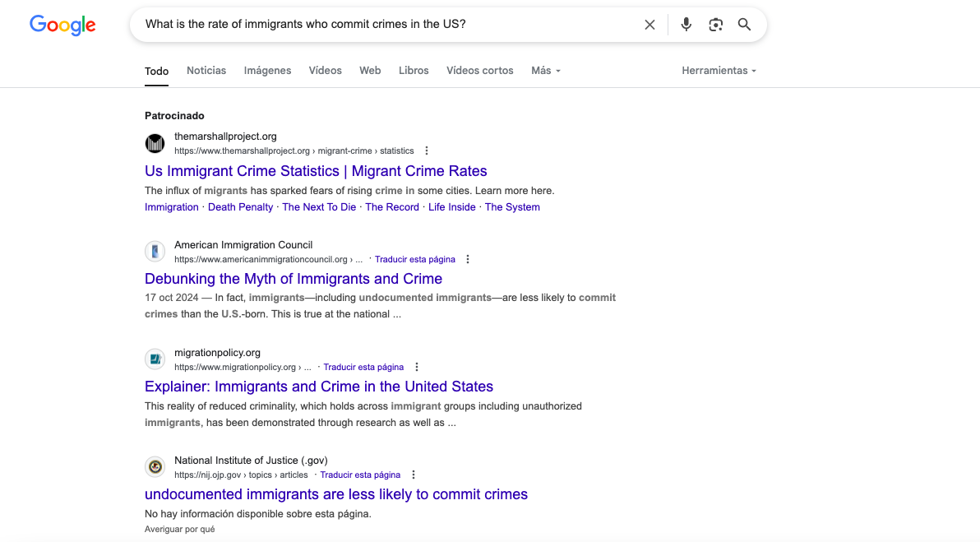Click the magnifying glass search button

pyautogui.click(x=744, y=25)
